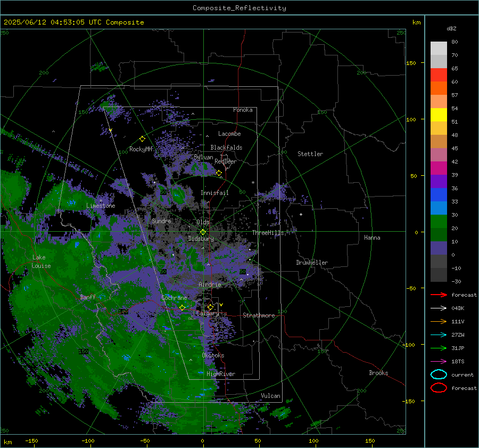Click the Lacombe city label
479x448 pixels.
click(x=229, y=134)
